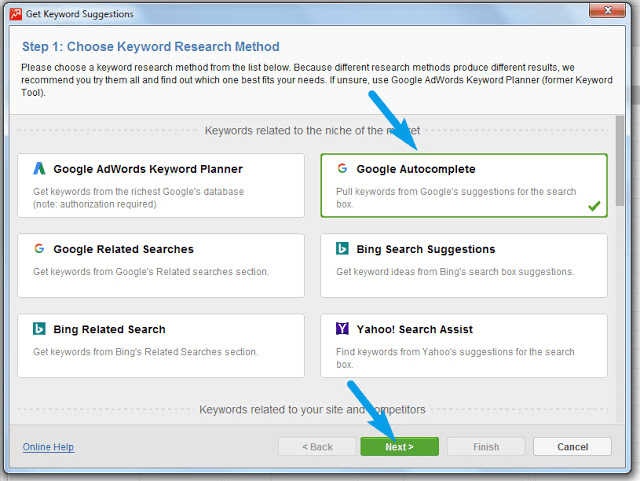Close the Get Keyword Suggestions window
640x481 pixels.
click(x=607, y=10)
